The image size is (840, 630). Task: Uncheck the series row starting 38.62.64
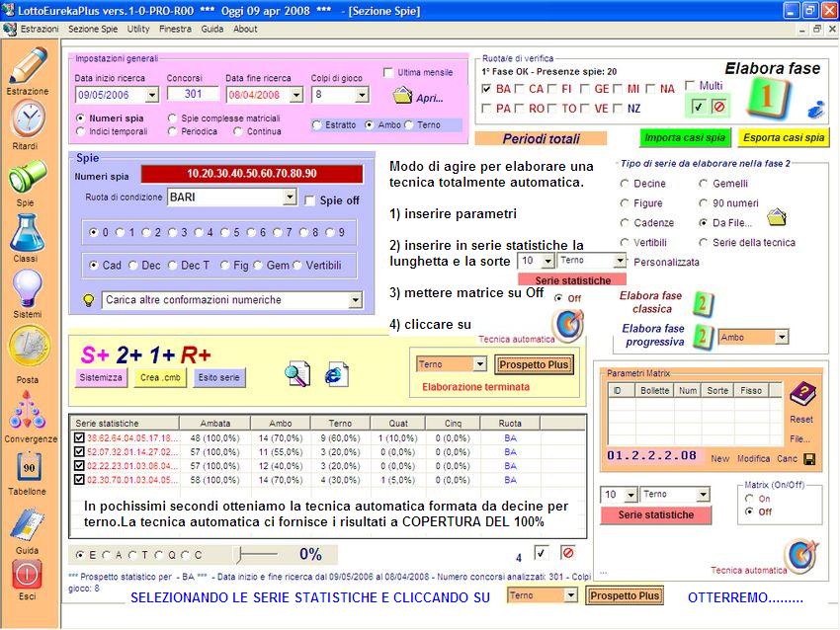pyautogui.click(x=79, y=437)
